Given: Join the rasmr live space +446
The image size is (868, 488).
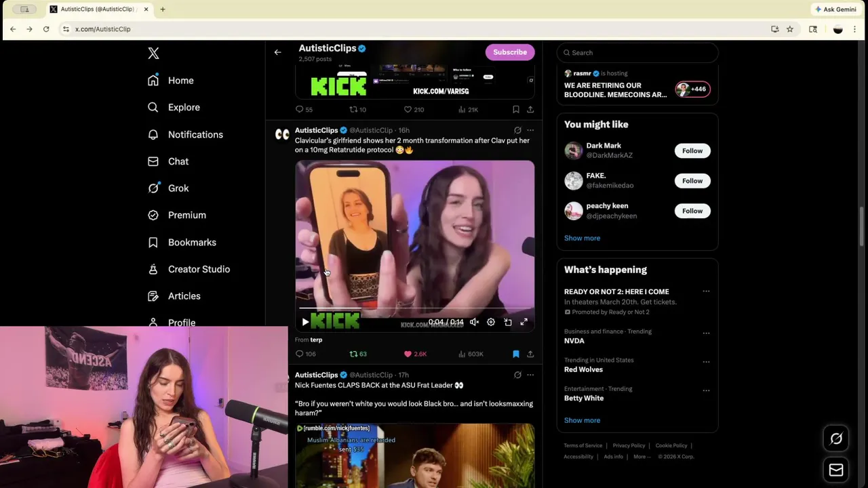Looking at the screenshot, I should pos(692,89).
